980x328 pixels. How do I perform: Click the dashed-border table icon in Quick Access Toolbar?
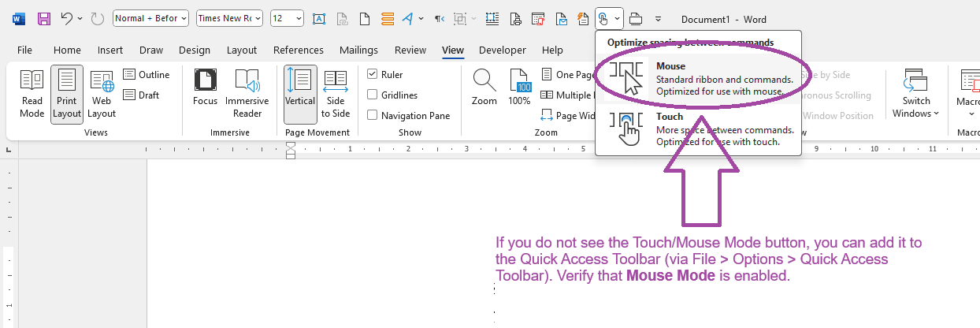tap(492, 18)
